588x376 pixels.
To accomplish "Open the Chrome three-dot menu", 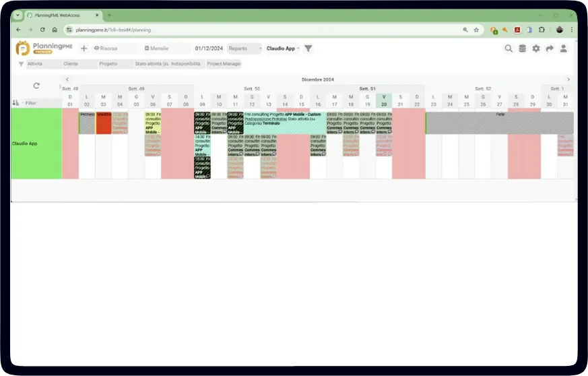I will point(572,30).
